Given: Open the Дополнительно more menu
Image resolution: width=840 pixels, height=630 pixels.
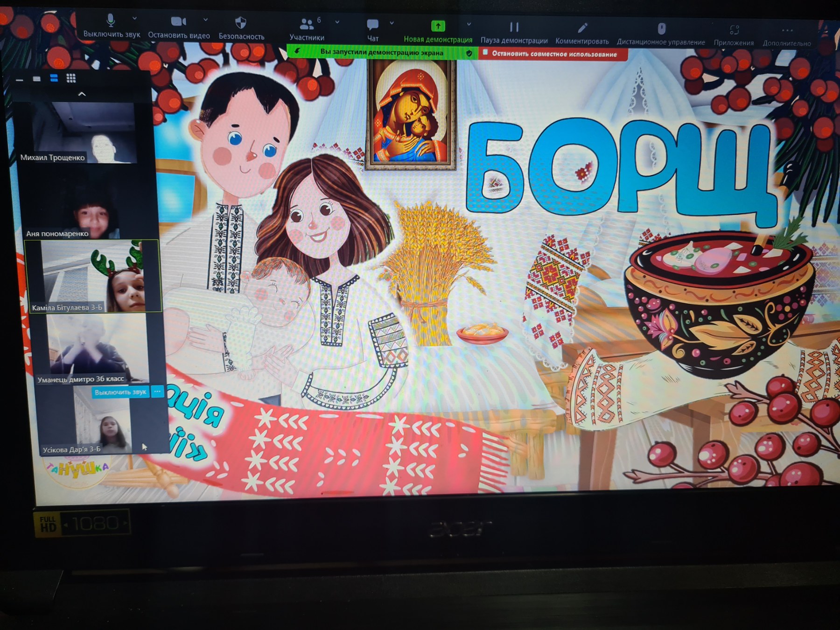Looking at the screenshot, I should (x=787, y=31).
